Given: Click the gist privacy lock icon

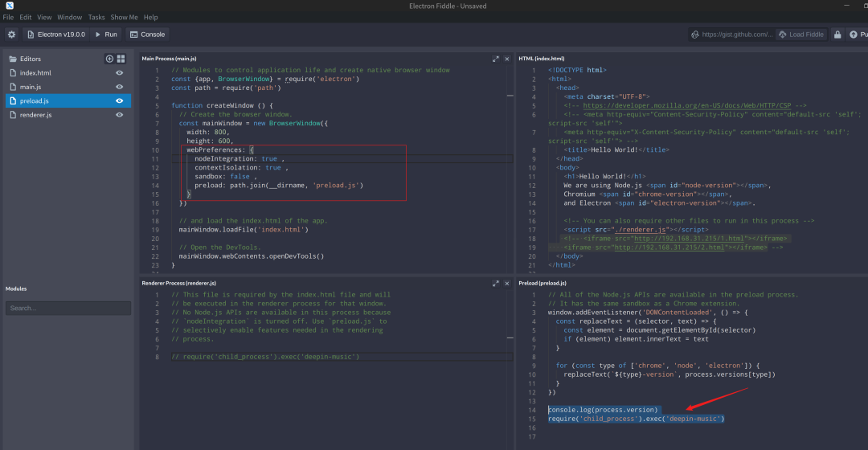Looking at the screenshot, I should [837, 35].
